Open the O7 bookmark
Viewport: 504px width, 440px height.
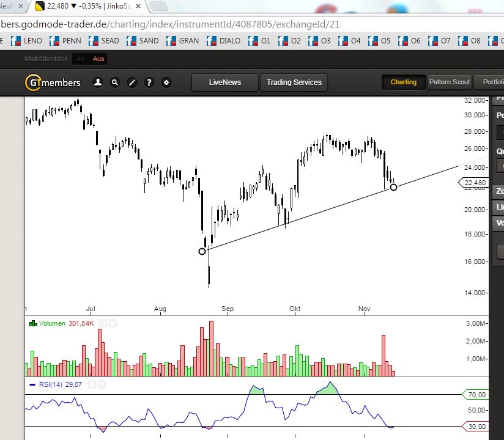click(x=439, y=41)
